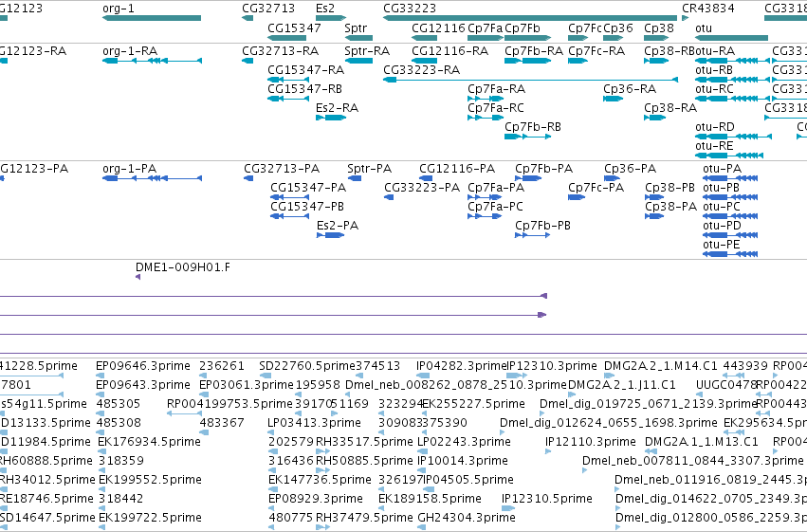Select the Cp7Fa-RA transcript label
807x532 pixels.
496,89
